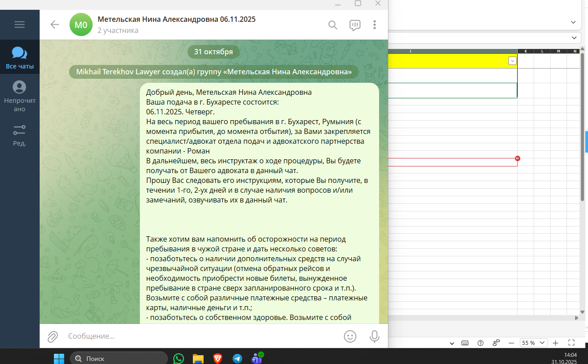Click the text 'компании - Роман' in message

(178, 151)
